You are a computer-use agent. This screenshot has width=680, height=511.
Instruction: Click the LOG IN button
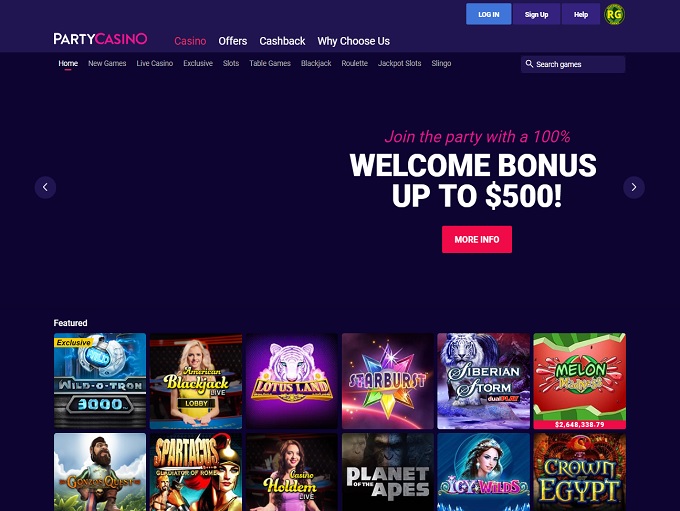(488, 14)
